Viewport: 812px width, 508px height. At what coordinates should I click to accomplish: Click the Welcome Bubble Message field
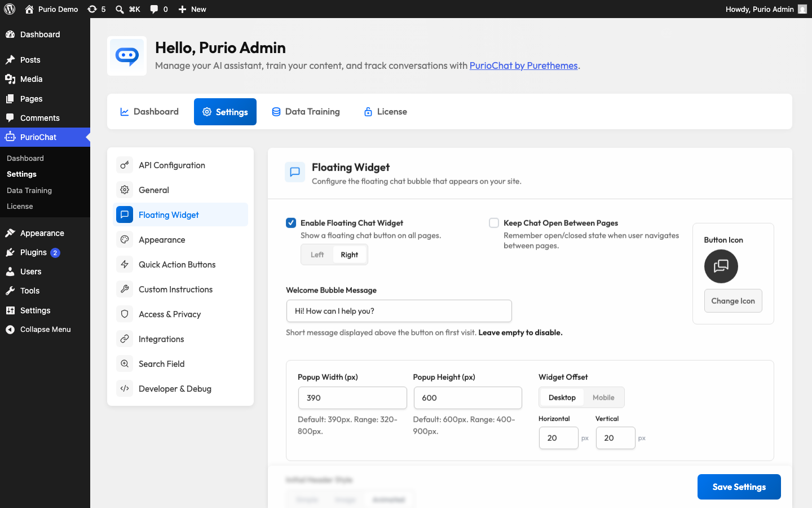[399, 311]
